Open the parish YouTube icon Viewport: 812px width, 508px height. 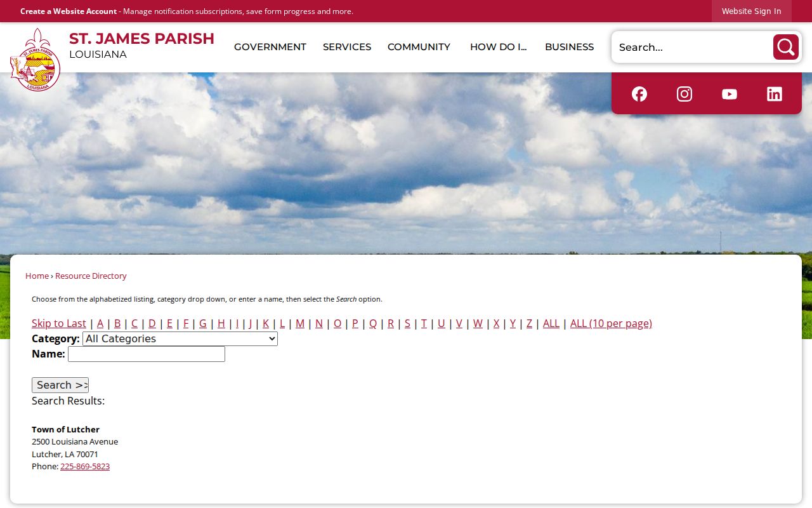point(730,94)
